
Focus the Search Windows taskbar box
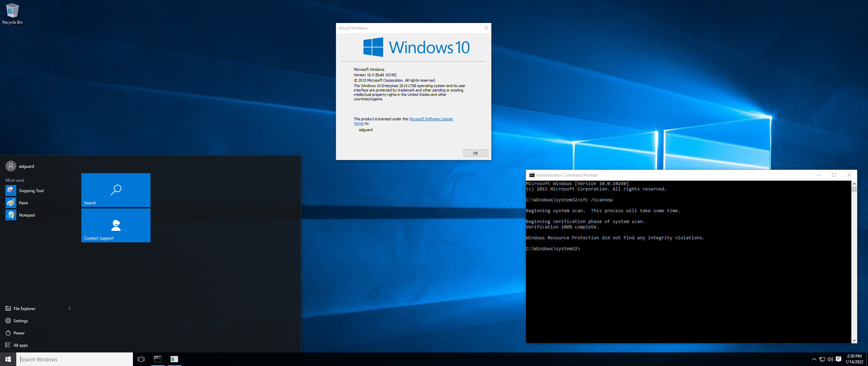pos(75,359)
